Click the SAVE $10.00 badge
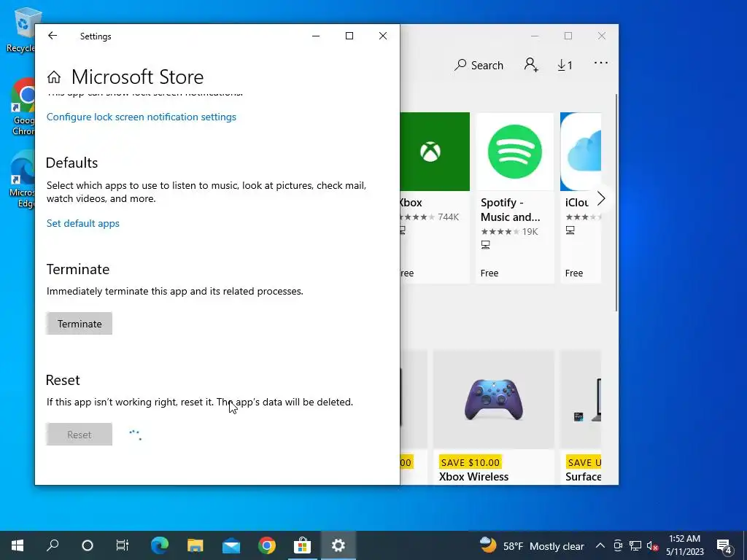 coord(471,462)
